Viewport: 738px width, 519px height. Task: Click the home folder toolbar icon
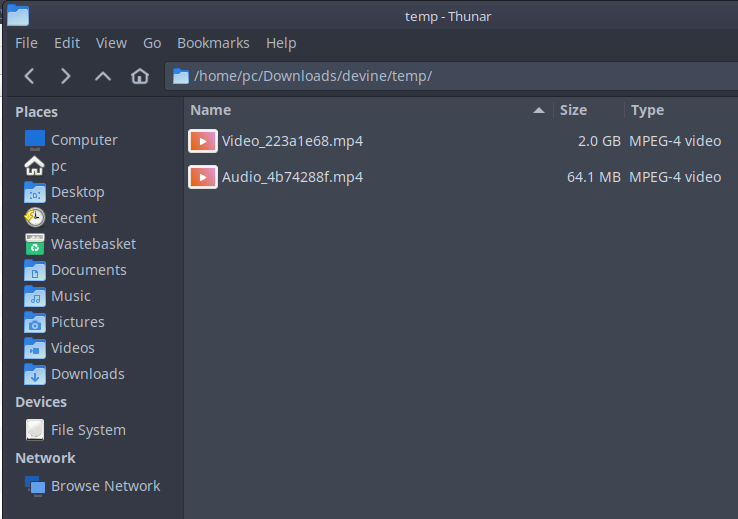tap(140, 76)
